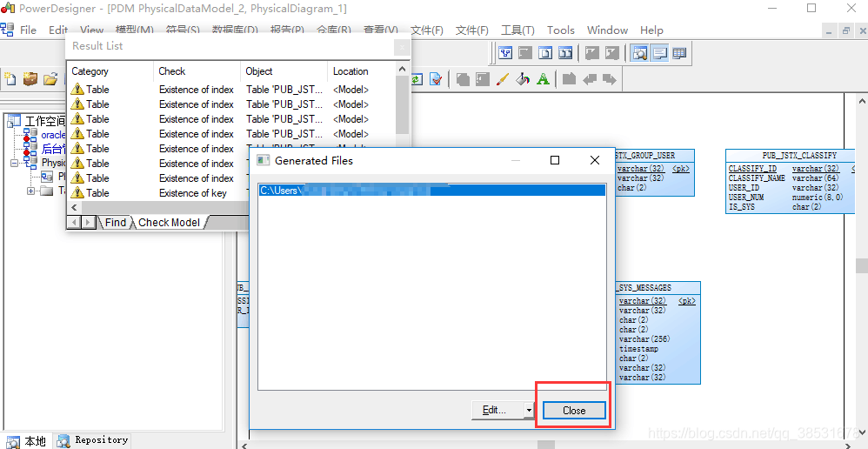Click the tab scroll left arrow in Result List

click(x=74, y=222)
